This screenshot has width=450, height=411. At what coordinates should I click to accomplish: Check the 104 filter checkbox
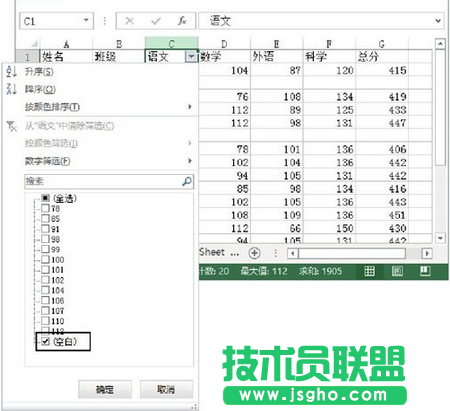(x=45, y=290)
